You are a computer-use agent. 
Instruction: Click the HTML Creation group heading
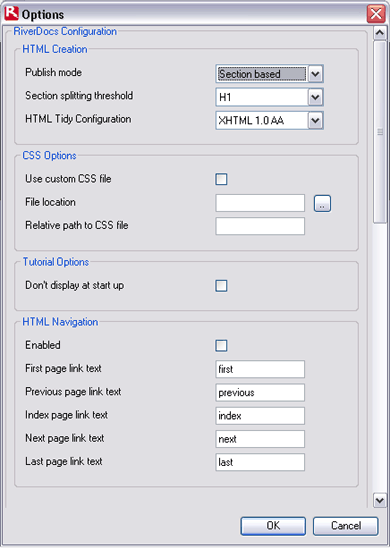click(x=55, y=49)
